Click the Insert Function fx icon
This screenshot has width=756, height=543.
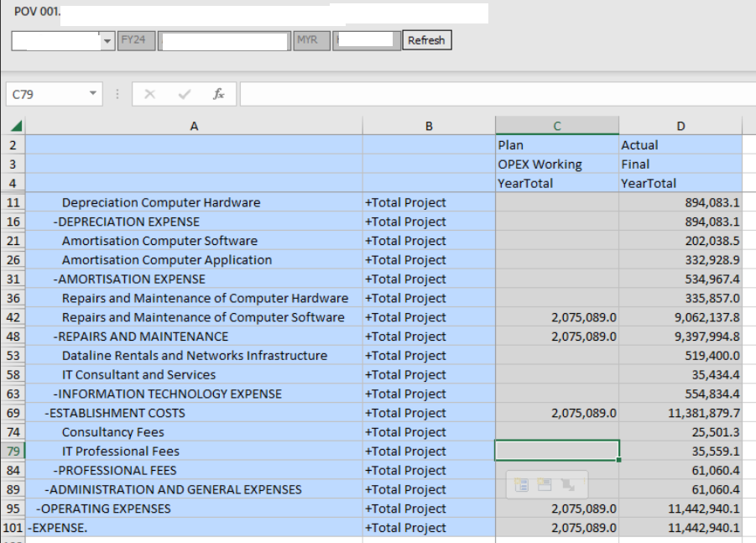click(x=218, y=95)
